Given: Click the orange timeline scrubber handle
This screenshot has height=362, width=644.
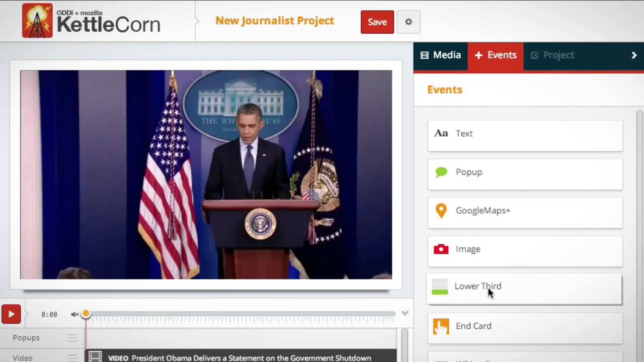Looking at the screenshot, I should pyautogui.click(x=86, y=314).
